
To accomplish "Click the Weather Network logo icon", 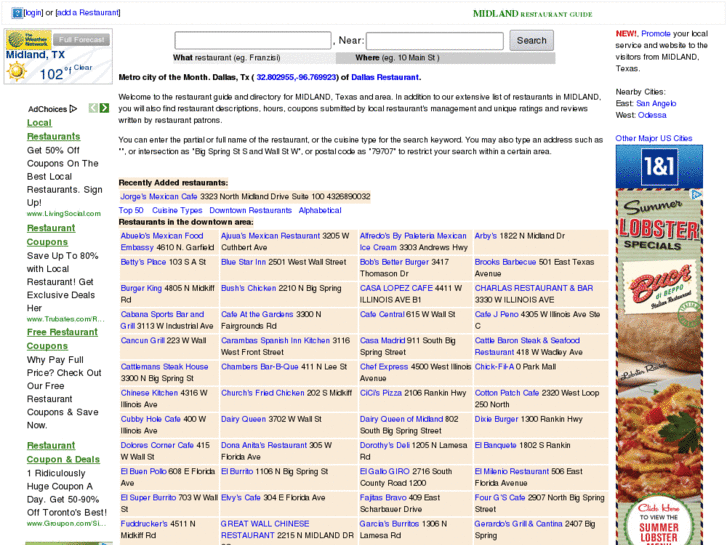I will tap(29, 40).
